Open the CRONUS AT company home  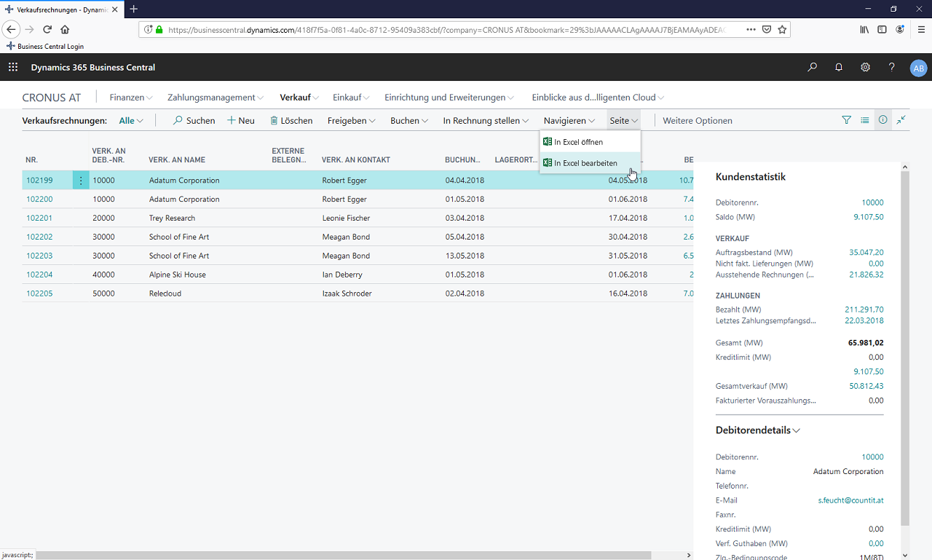[52, 98]
